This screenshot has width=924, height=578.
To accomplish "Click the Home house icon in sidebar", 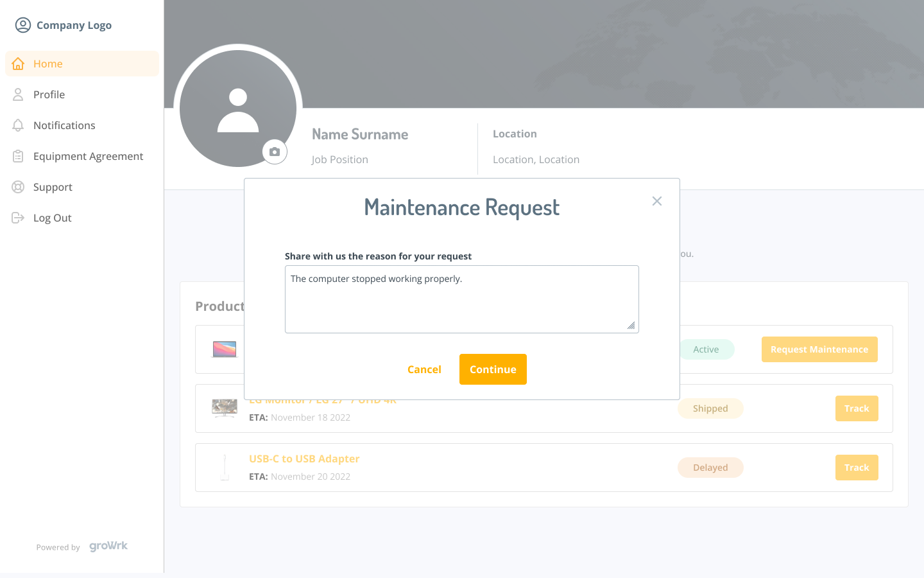I will [x=18, y=64].
